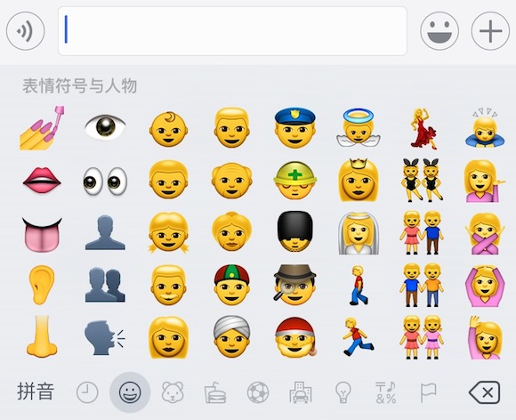The height and width of the screenshot is (420, 516).
Task: Open the flags emoji category
Action: [429, 392]
